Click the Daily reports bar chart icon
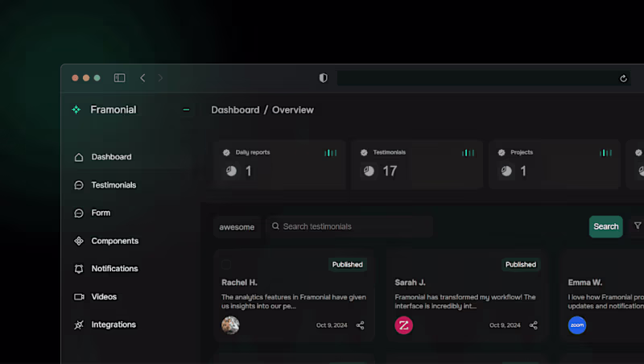The image size is (644, 364). click(x=331, y=153)
